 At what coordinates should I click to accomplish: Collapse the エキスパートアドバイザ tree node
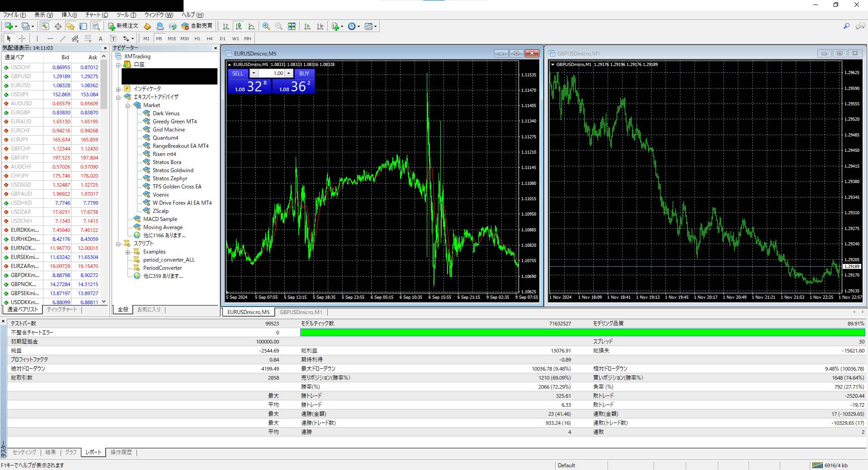point(118,97)
